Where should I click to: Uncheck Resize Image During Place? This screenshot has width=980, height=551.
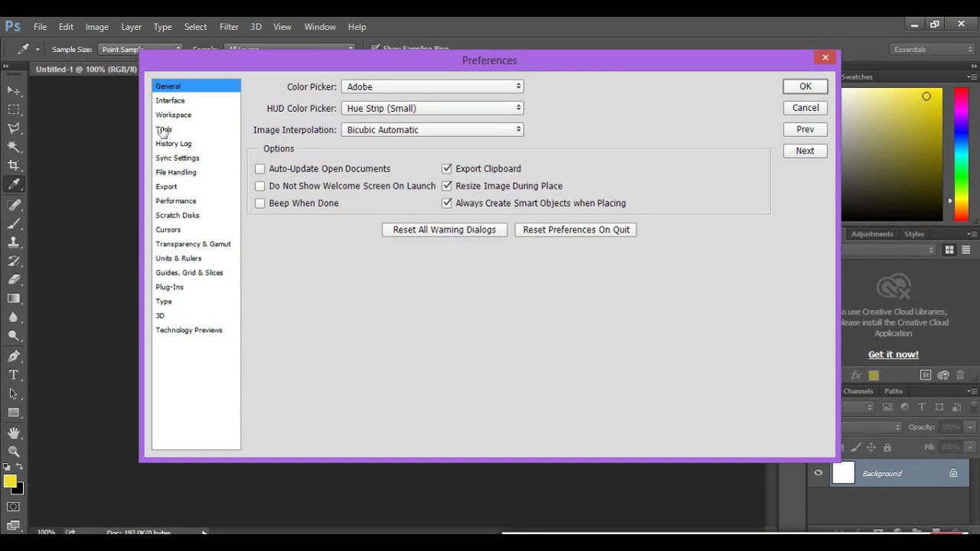[447, 186]
